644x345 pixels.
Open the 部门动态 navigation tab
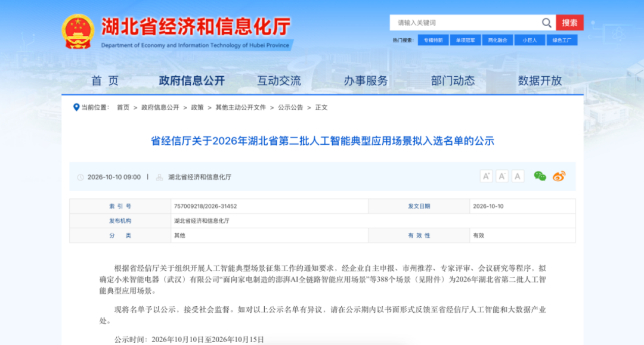[453, 81]
